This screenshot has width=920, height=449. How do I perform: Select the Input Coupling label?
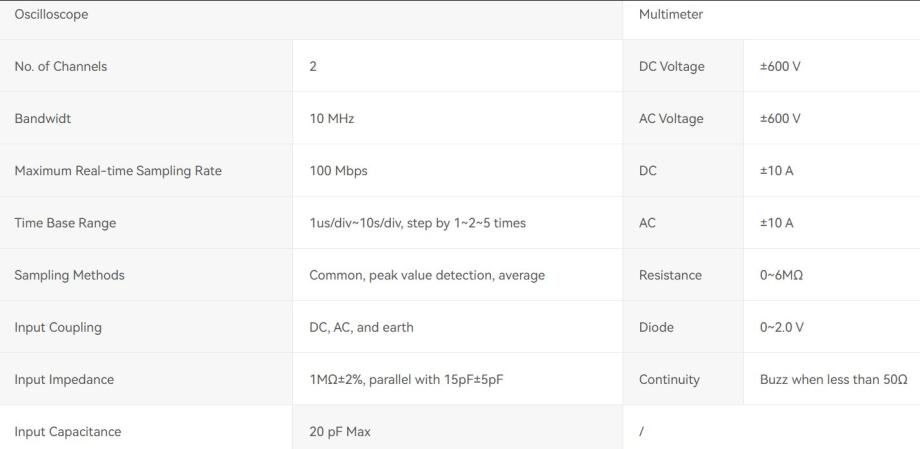coord(58,327)
